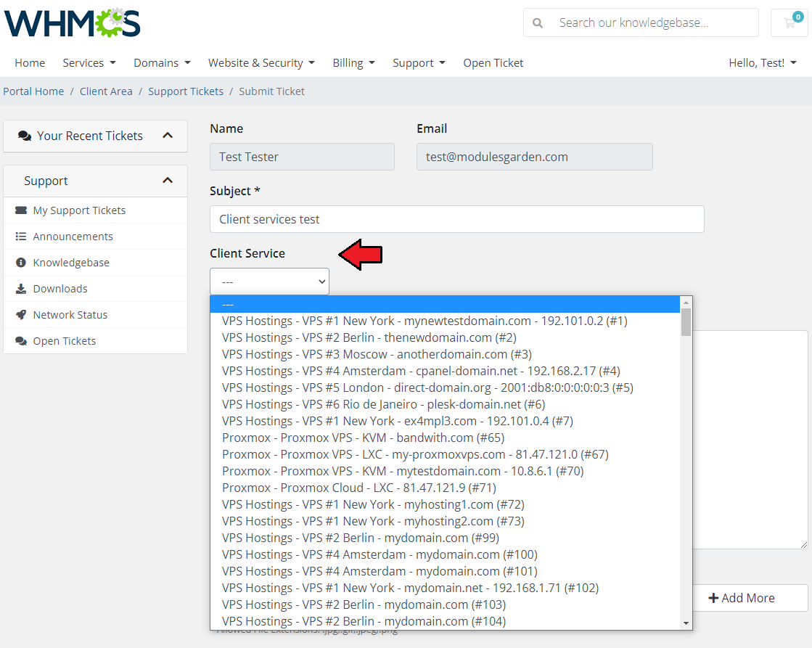Select myhosting1.com service (#72)
Image resolution: width=812 pixels, height=648 pixels.
coord(445,504)
